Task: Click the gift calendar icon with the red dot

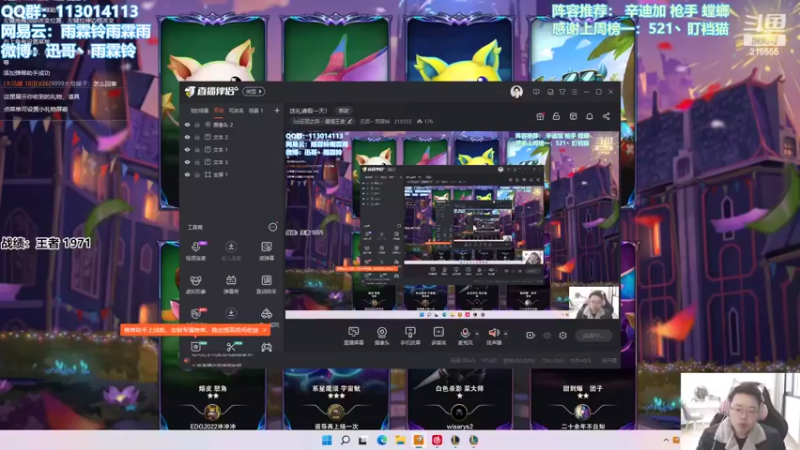Action: (540, 116)
